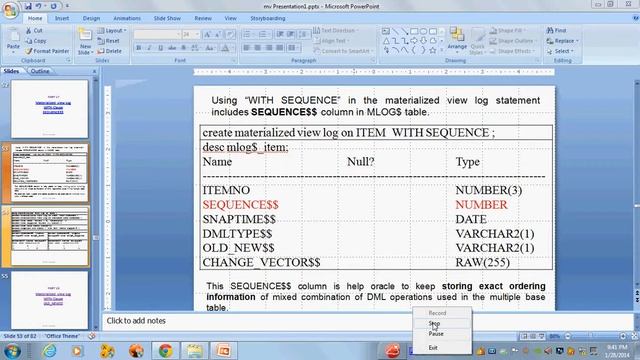Open the font name combo box
Image resolution: width=640 pixels, height=360 pixels.
[157, 34]
